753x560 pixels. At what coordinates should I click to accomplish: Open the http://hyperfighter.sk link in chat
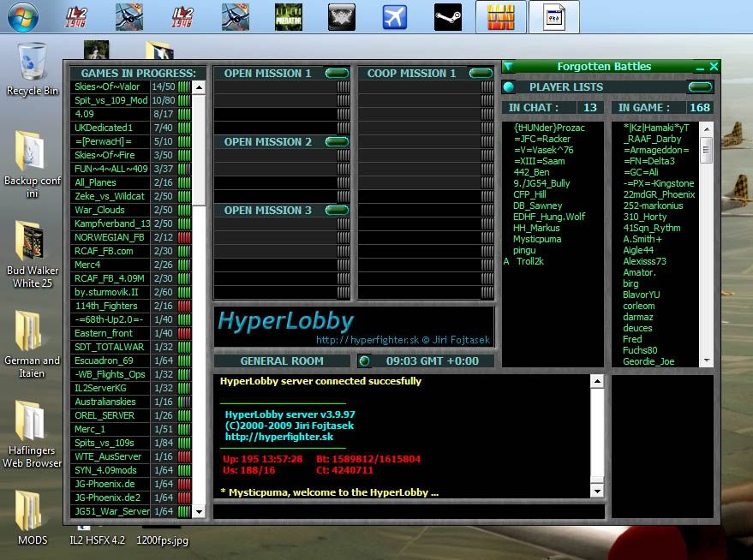coord(279,437)
